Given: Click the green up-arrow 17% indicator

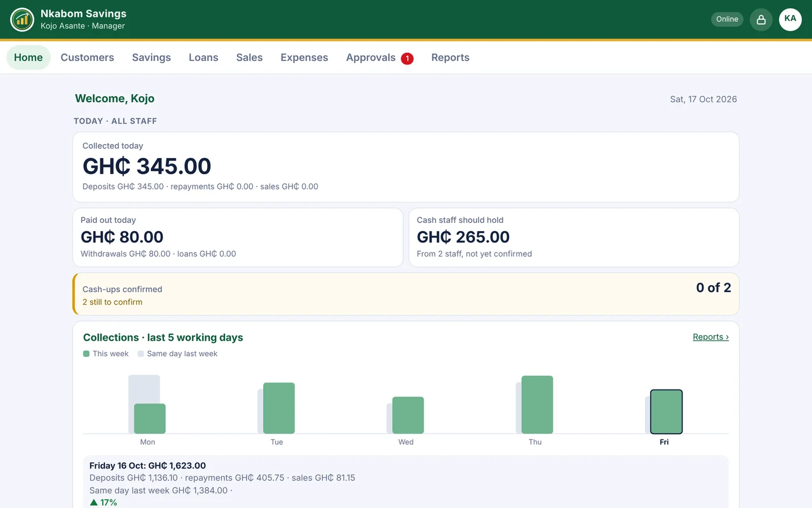Looking at the screenshot, I should [104, 503].
